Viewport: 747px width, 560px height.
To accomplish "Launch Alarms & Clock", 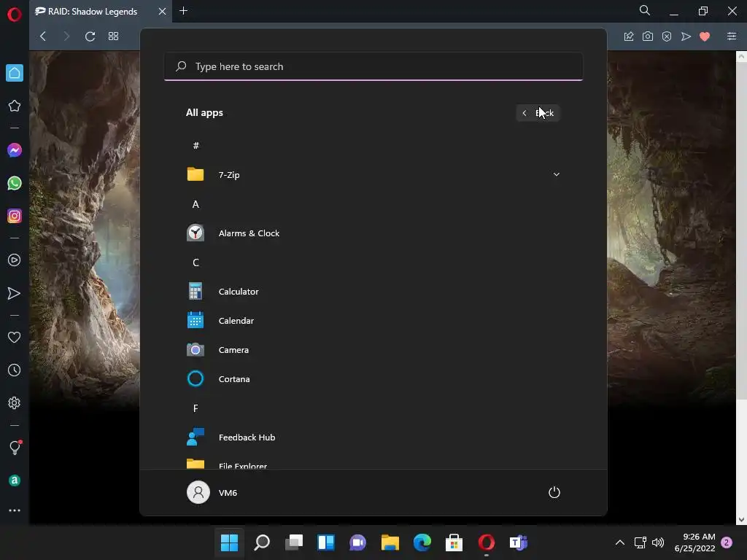I will 373,233.
